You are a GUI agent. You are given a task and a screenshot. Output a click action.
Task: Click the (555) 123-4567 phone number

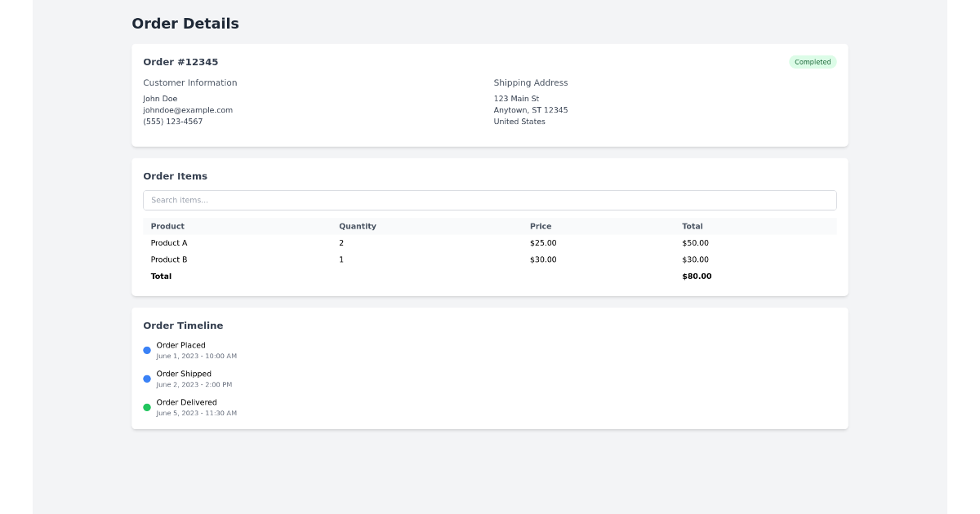pos(172,122)
